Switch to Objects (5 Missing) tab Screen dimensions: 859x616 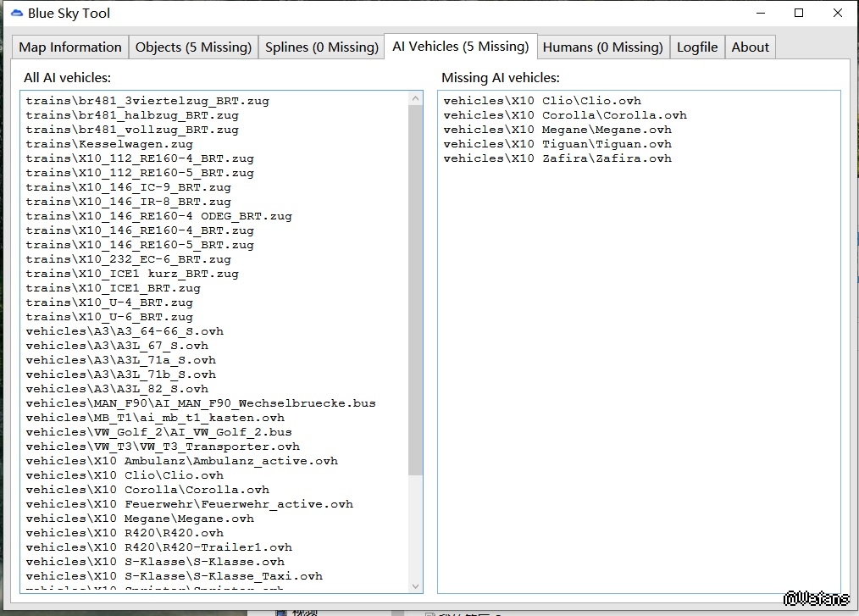click(193, 47)
